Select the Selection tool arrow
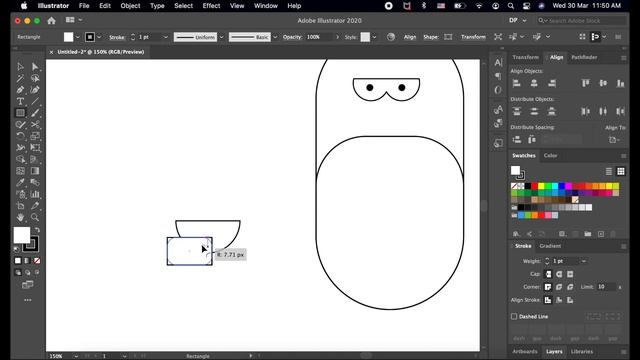 (20, 67)
